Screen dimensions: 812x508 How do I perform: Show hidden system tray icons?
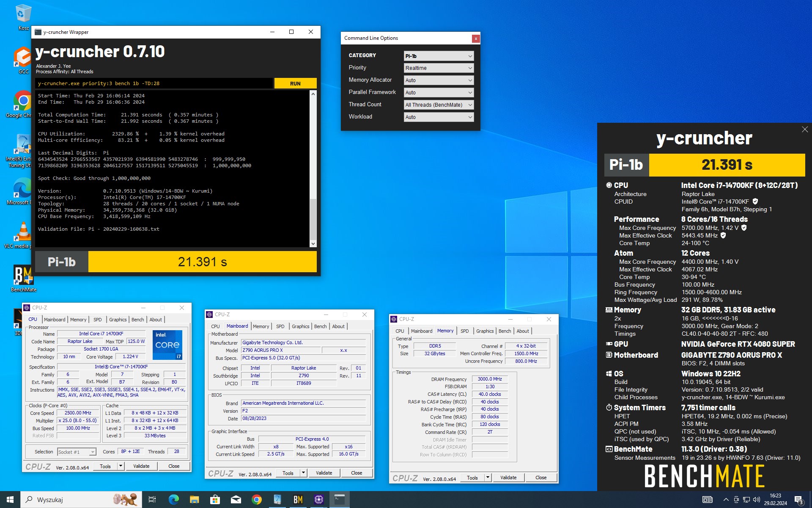point(726,500)
